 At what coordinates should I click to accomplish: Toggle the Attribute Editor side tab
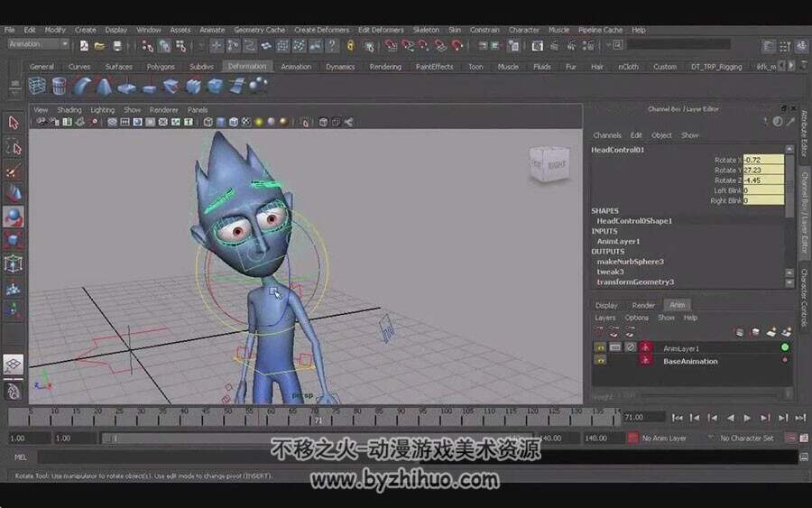[x=804, y=134]
